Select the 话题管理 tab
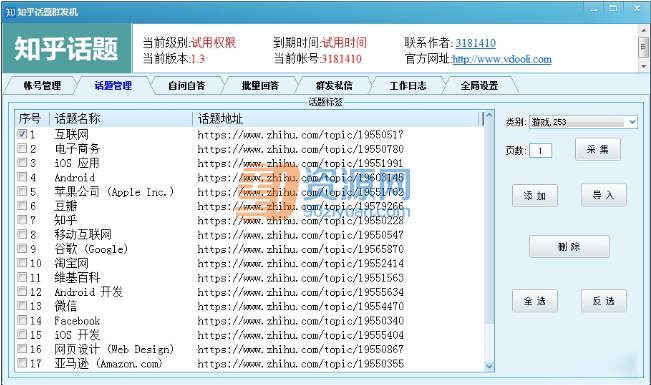Image resolution: width=651 pixels, height=385 pixels. pyautogui.click(x=113, y=86)
